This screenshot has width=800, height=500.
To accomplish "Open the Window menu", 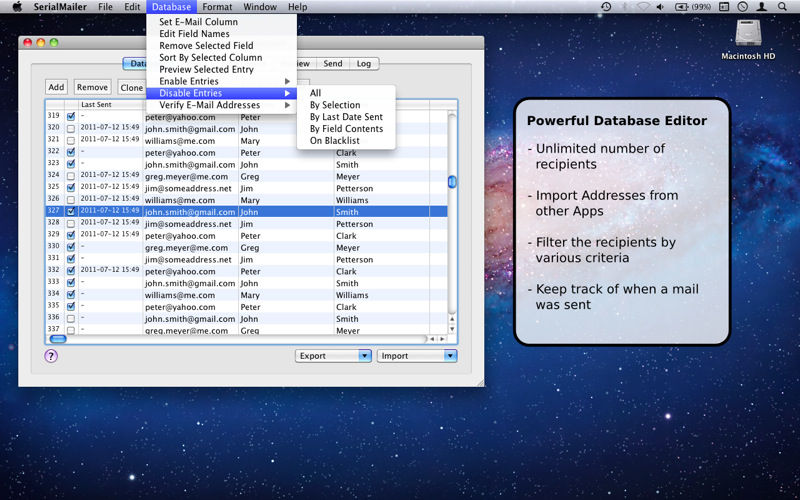I will pyautogui.click(x=260, y=7).
